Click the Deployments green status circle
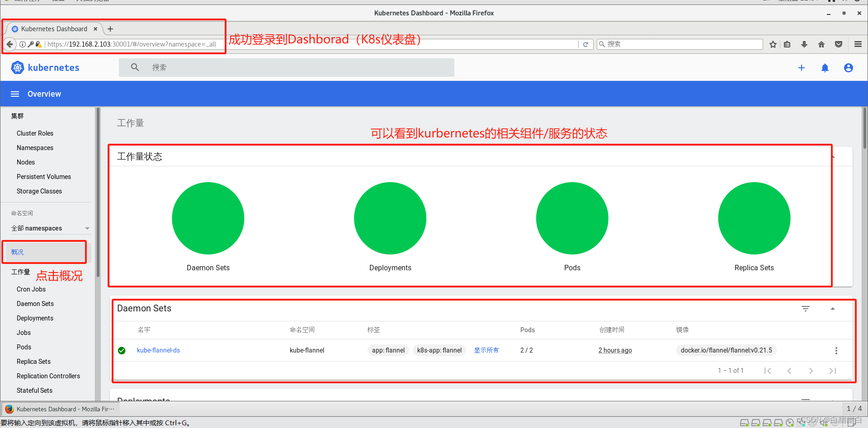Viewport: 868px width, 428px height. click(390, 218)
